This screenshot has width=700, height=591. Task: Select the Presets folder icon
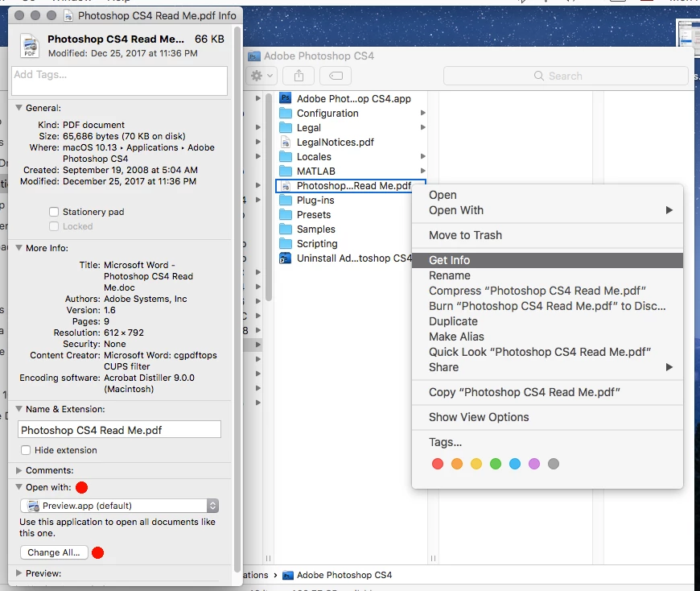pyautogui.click(x=286, y=215)
